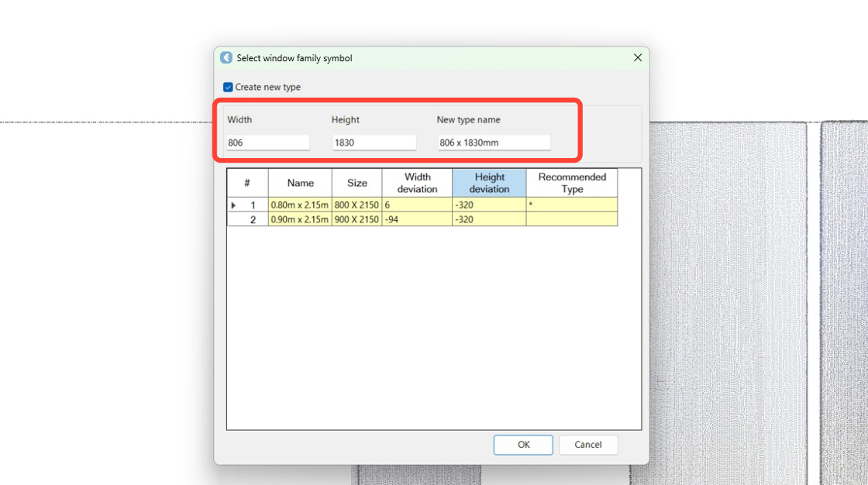The height and width of the screenshot is (485, 868).
Task: Click the row selector arrow on row 1
Action: pos(234,205)
